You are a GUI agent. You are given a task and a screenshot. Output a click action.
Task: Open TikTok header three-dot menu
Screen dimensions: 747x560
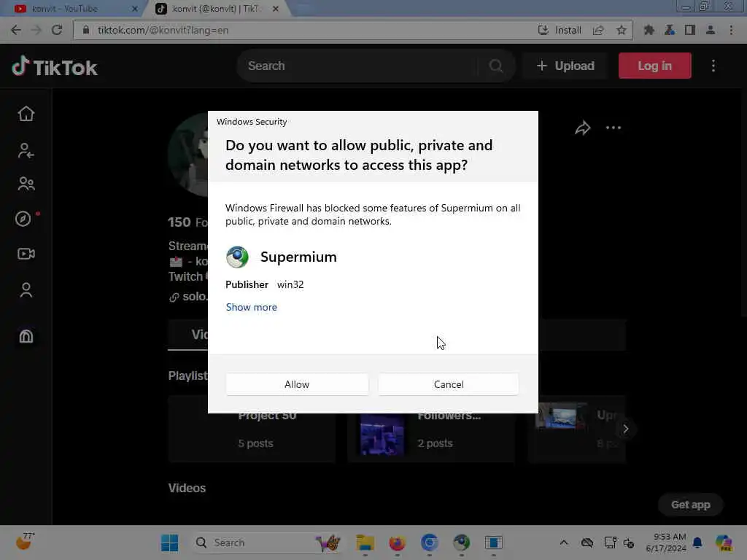tap(713, 66)
